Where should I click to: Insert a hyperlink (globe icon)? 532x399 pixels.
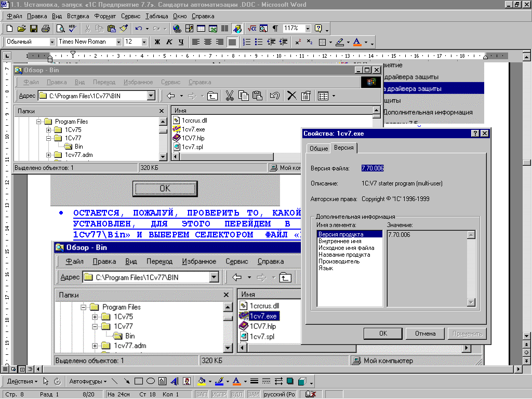click(x=177, y=29)
